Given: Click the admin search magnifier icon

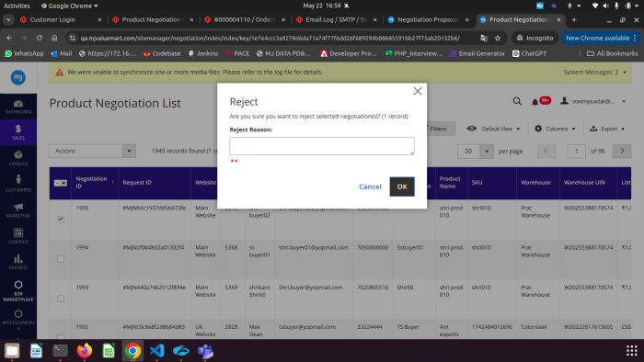Looking at the screenshot, I should [517, 101].
